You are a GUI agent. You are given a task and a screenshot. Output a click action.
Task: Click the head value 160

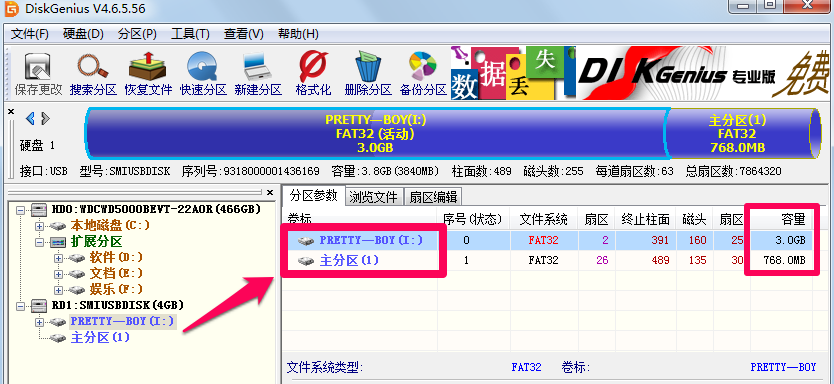[697, 240]
